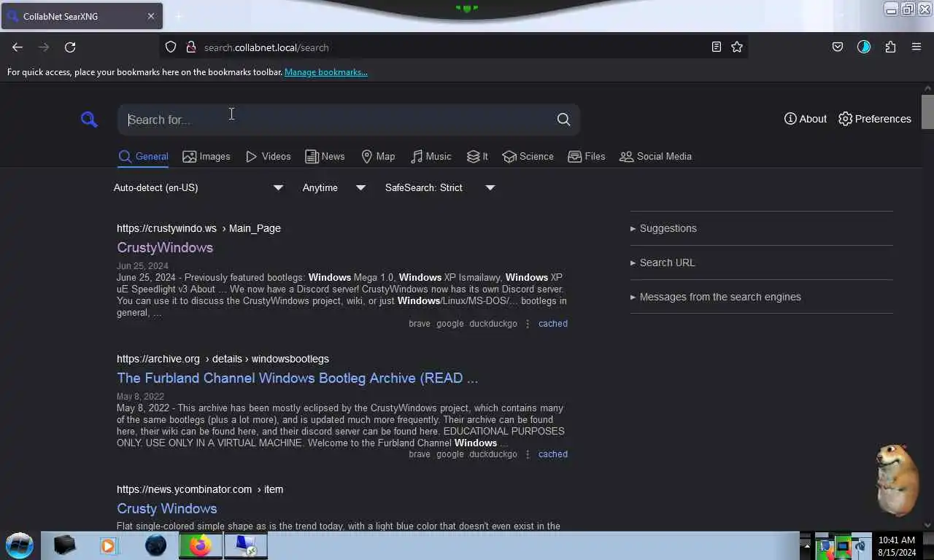Reload the page with the refresh icon
Image resolution: width=934 pixels, height=560 pixels.
click(x=70, y=47)
